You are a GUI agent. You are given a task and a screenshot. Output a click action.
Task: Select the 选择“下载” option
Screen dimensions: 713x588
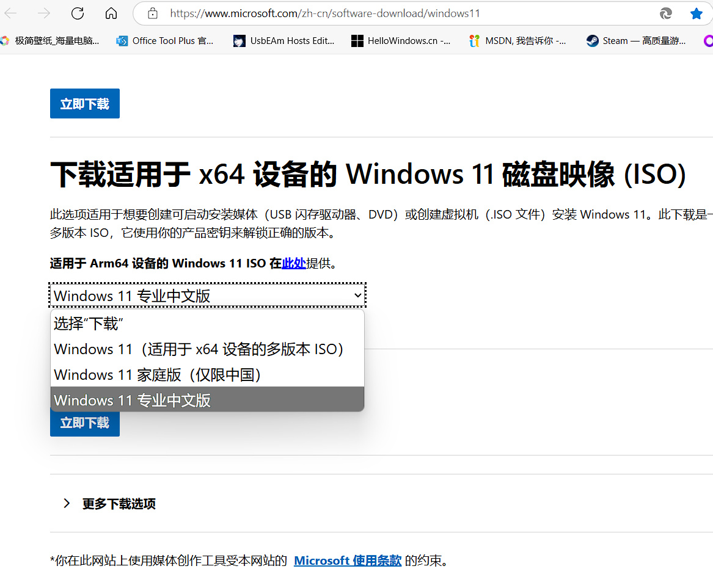(x=207, y=324)
